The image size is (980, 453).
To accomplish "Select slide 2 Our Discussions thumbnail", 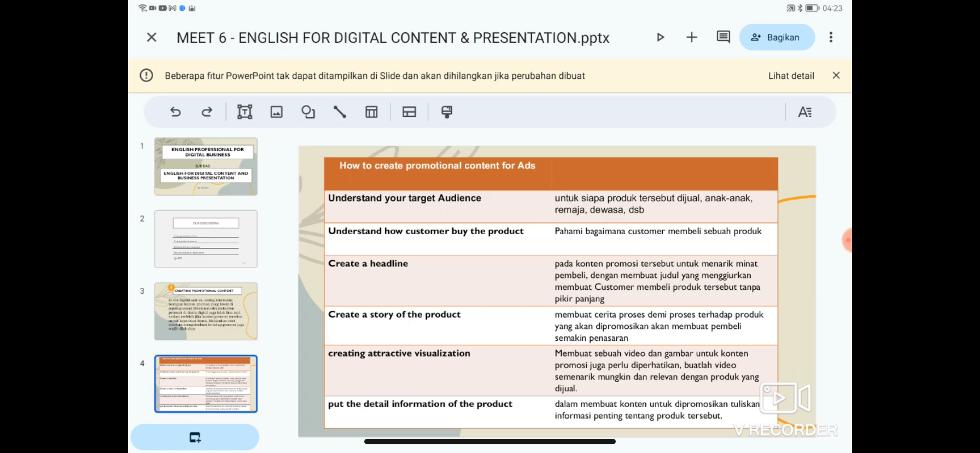I will click(206, 239).
